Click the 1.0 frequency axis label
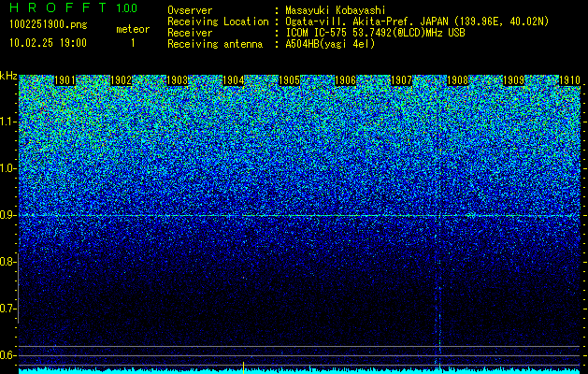 [7, 168]
